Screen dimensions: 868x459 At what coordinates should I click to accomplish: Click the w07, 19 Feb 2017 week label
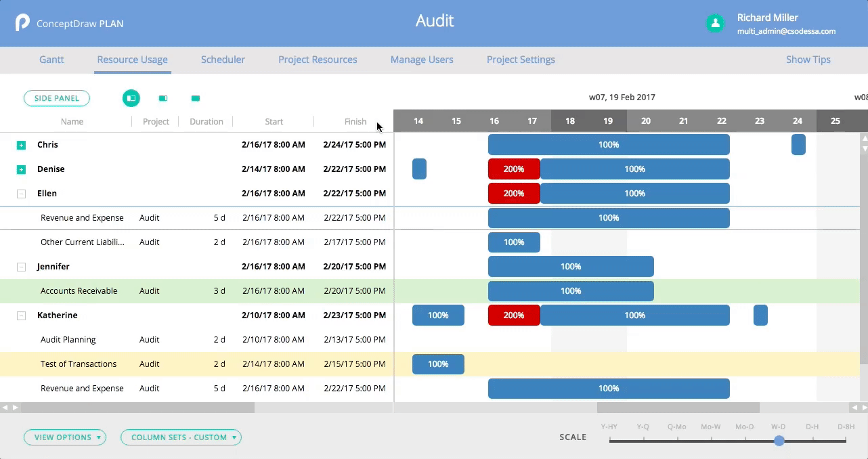622,97
